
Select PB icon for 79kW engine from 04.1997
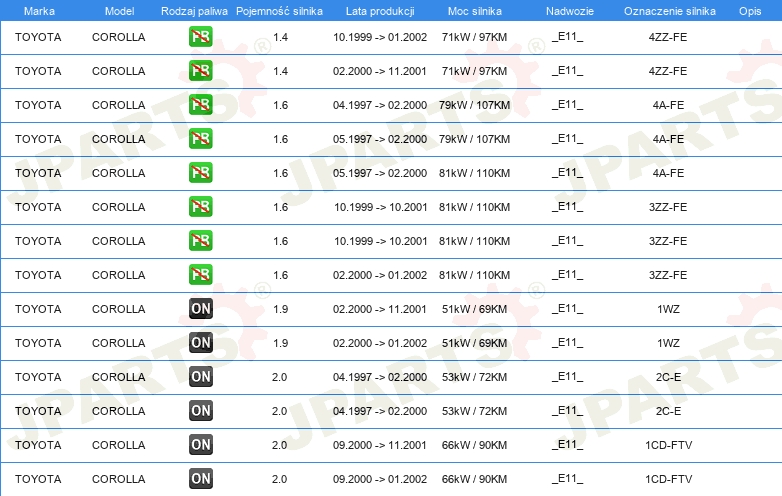pyautogui.click(x=201, y=105)
